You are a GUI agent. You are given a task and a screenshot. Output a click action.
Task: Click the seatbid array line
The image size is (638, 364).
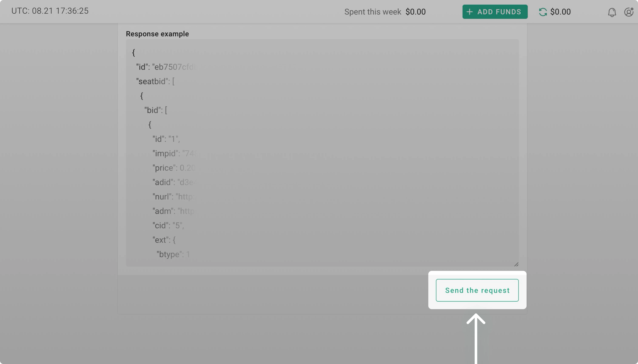155,81
